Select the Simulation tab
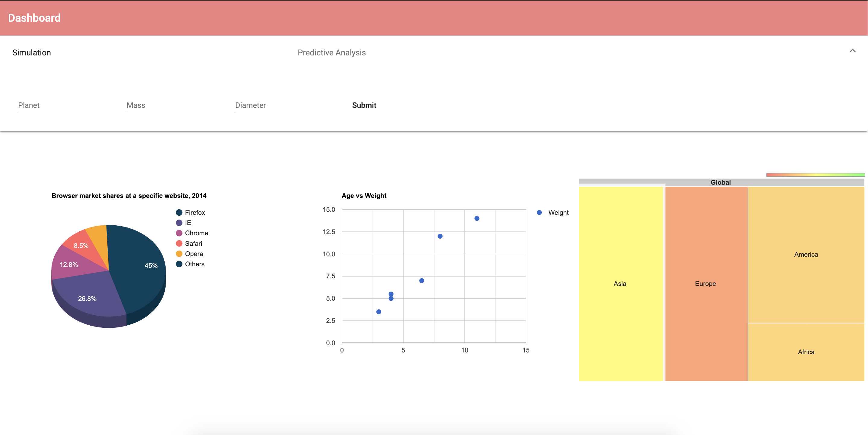 [32, 52]
